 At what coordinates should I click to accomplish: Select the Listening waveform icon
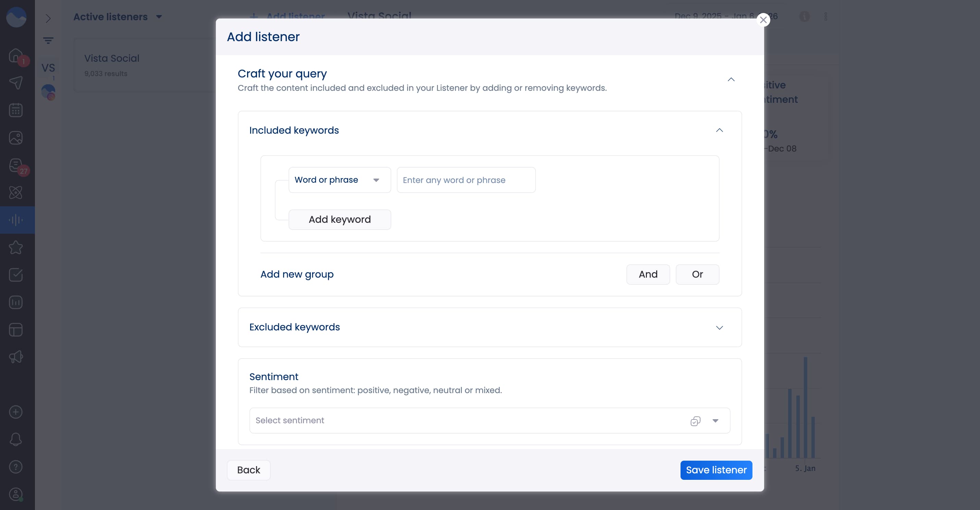16,220
